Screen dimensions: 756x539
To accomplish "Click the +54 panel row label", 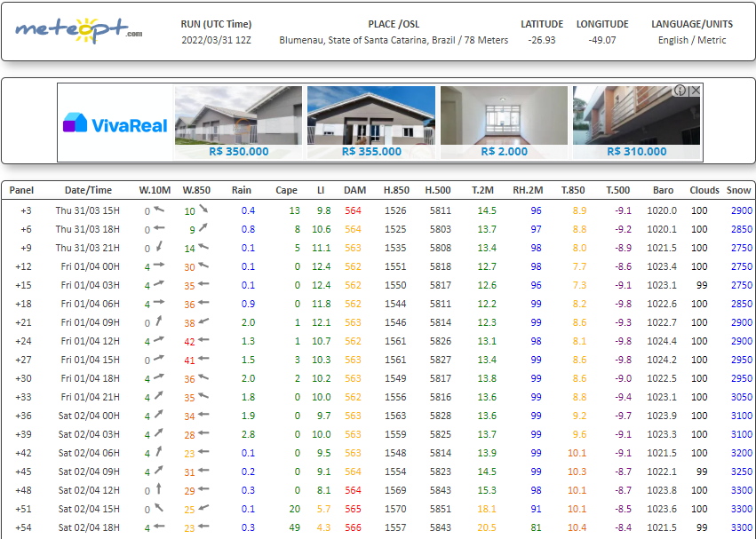I will (x=23, y=527).
